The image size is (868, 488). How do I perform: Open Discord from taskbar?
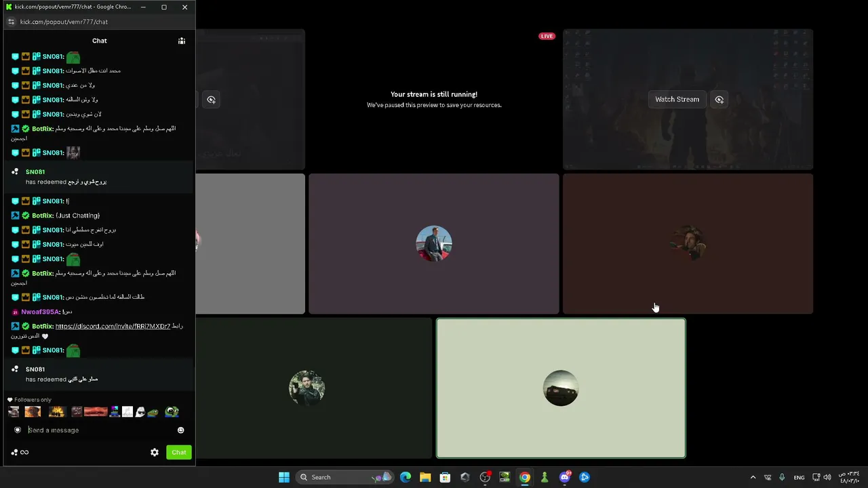pyautogui.click(x=564, y=477)
